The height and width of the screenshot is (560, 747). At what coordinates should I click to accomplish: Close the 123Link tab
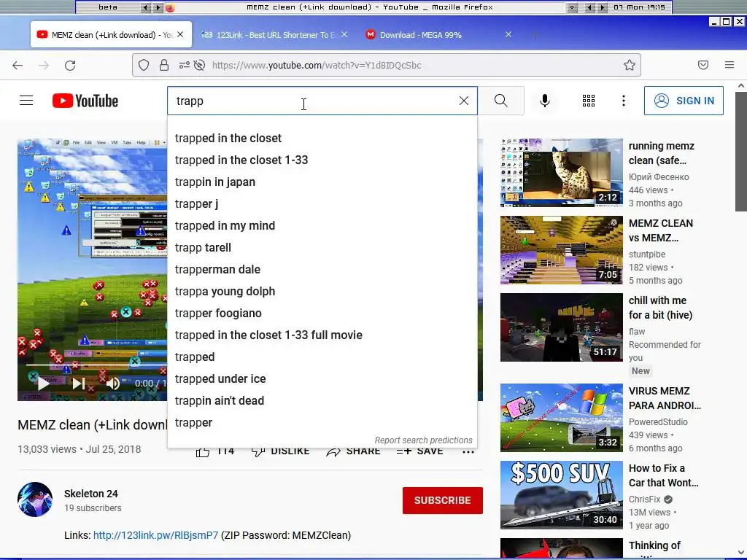point(344,34)
